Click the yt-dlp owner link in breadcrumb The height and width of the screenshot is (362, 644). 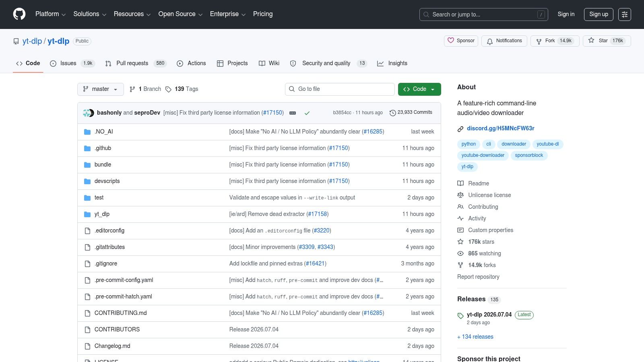(32, 41)
